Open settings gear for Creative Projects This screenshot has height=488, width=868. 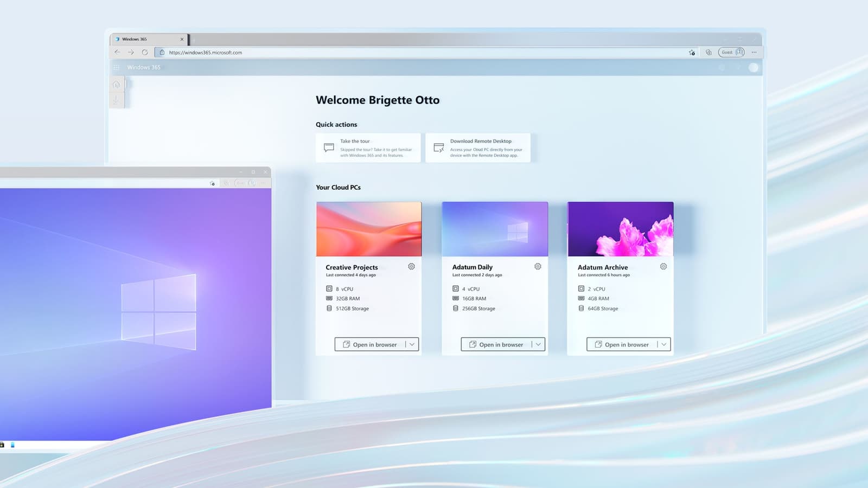411,266
